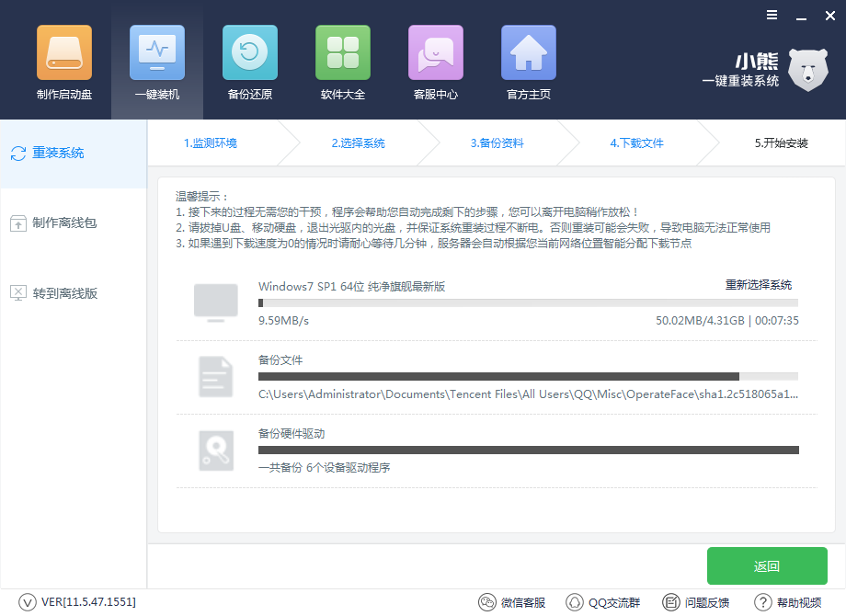The width and height of the screenshot is (846, 616).
Task: Open 帮助视频 link
Action: [x=799, y=602]
